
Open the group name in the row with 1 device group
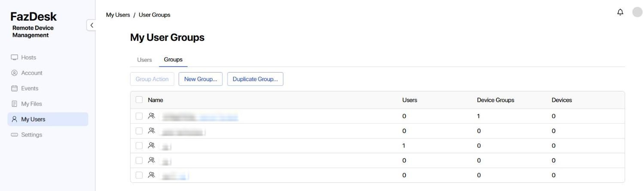click(x=200, y=116)
